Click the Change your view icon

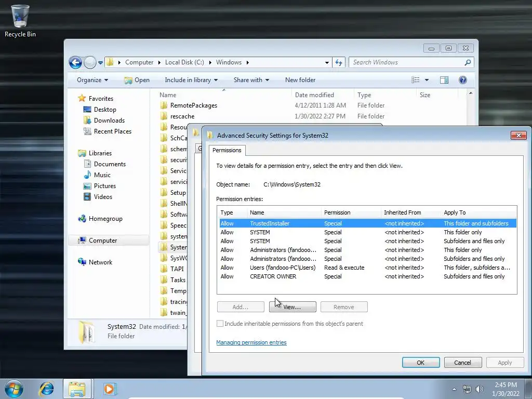(x=415, y=80)
